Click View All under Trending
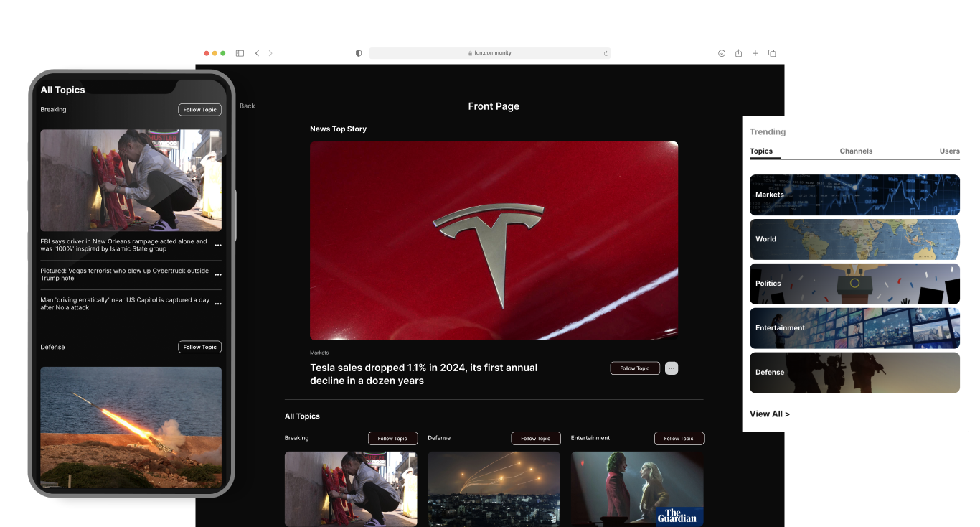Screen dimensions: 980x527 (770, 414)
